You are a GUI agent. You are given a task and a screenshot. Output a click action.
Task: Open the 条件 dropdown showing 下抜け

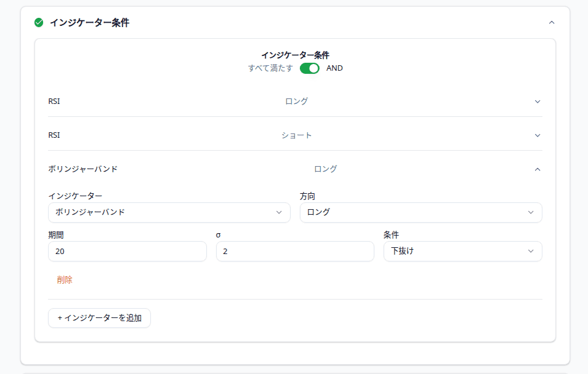pos(462,251)
